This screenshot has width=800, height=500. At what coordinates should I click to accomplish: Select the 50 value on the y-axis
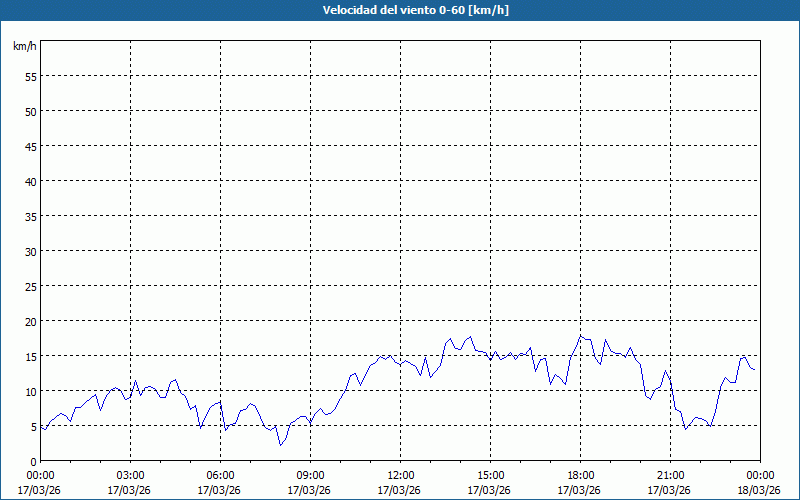click(x=30, y=111)
